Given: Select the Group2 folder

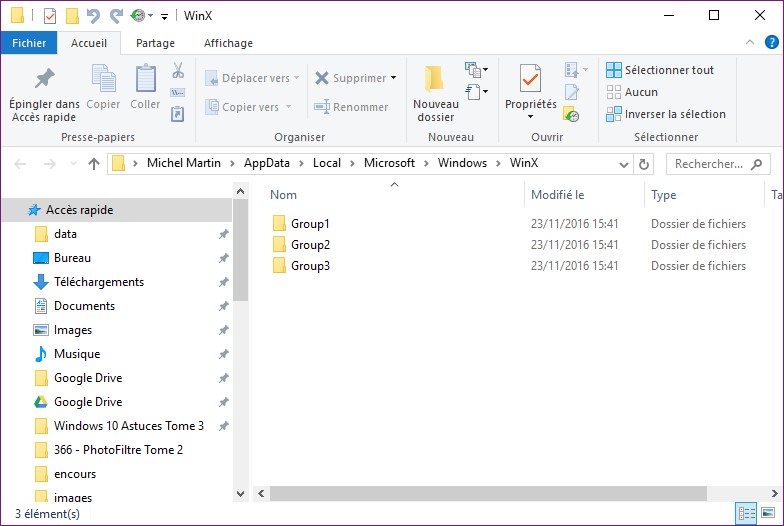Looking at the screenshot, I should point(310,245).
